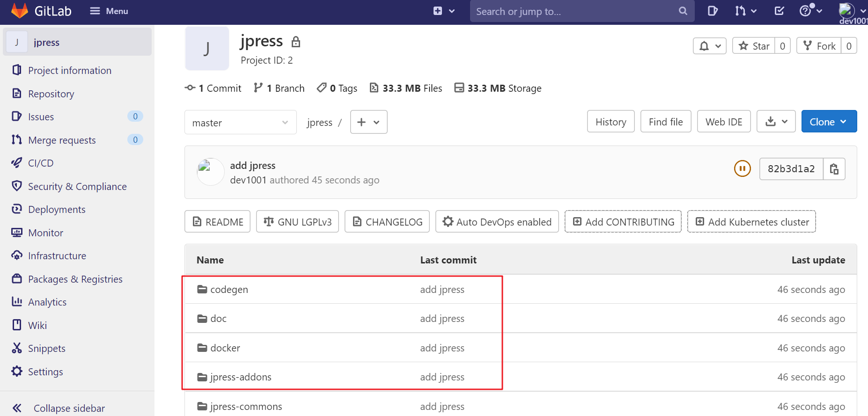Open Merge requests in sidebar
868x416 pixels.
(62, 140)
